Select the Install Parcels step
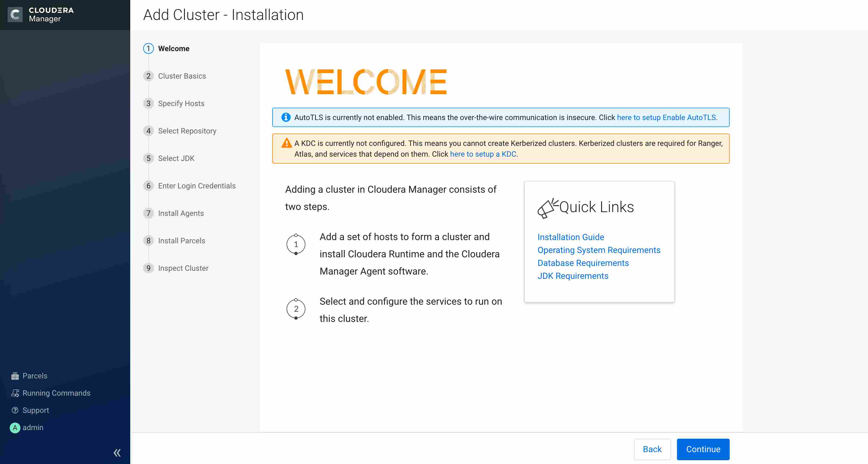 [181, 241]
